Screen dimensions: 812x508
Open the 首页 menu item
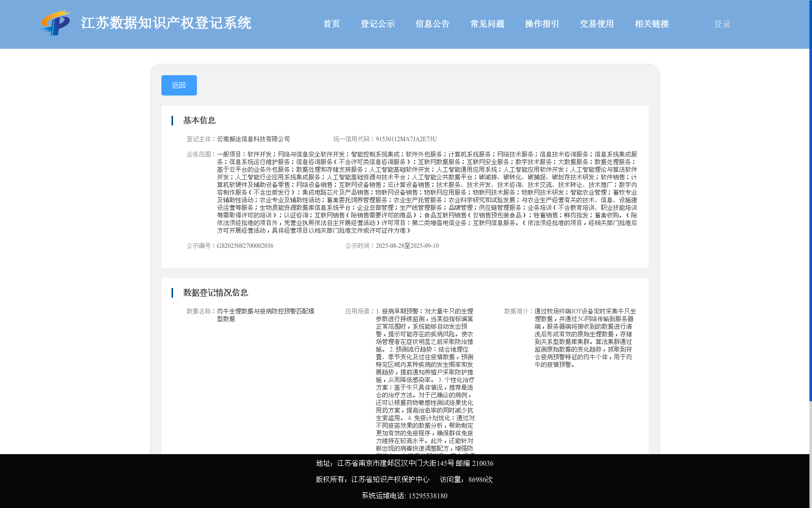pyautogui.click(x=331, y=24)
